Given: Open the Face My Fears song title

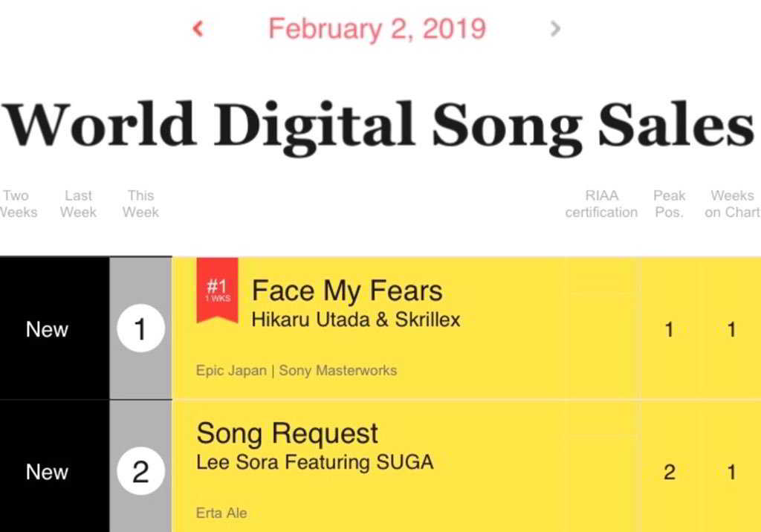Looking at the screenshot, I should pyautogui.click(x=347, y=291).
